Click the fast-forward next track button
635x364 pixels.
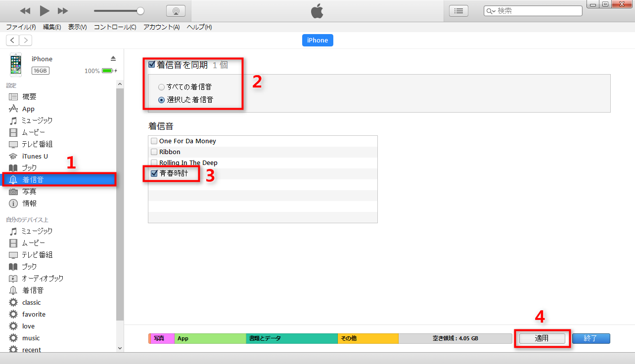[x=63, y=11]
